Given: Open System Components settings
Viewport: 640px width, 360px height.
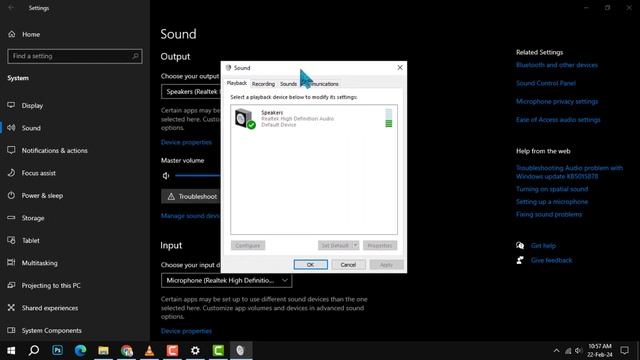Looking at the screenshot, I should (51, 330).
